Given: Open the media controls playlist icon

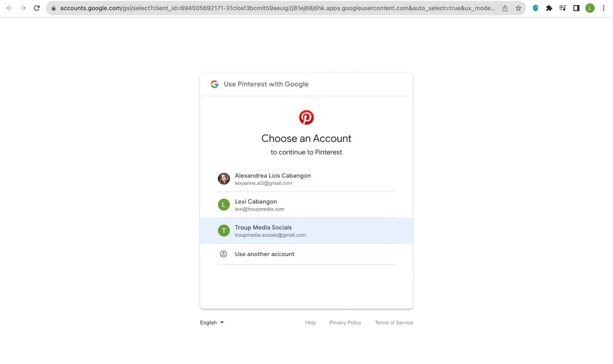Looking at the screenshot, I should coord(563,8).
